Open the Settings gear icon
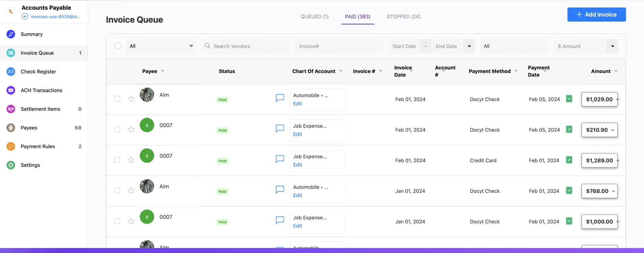 (11, 165)
